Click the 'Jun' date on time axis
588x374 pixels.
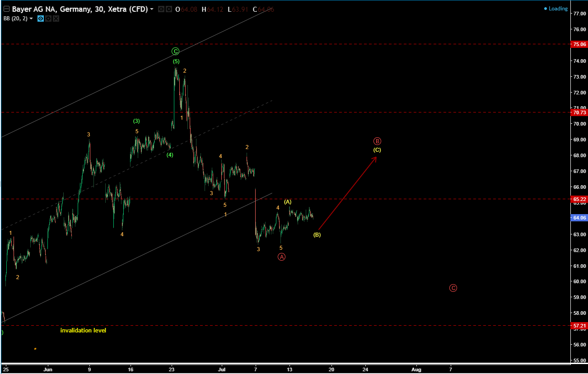(x=48, y=369)
